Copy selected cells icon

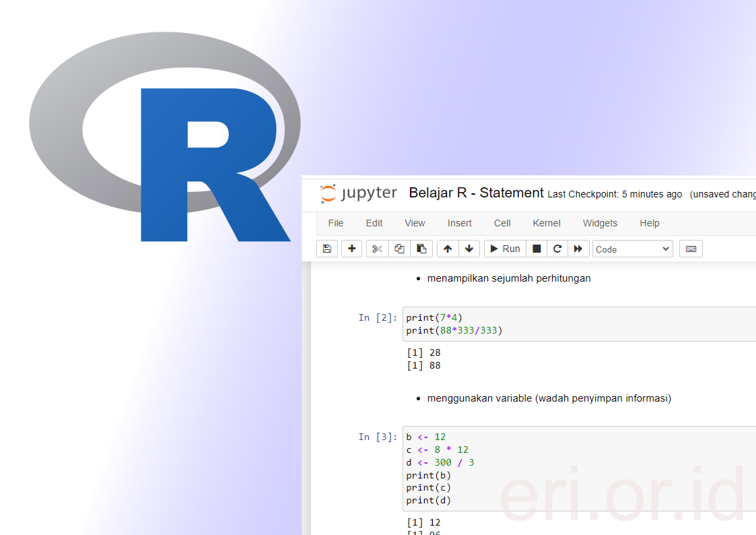[399, 249]
